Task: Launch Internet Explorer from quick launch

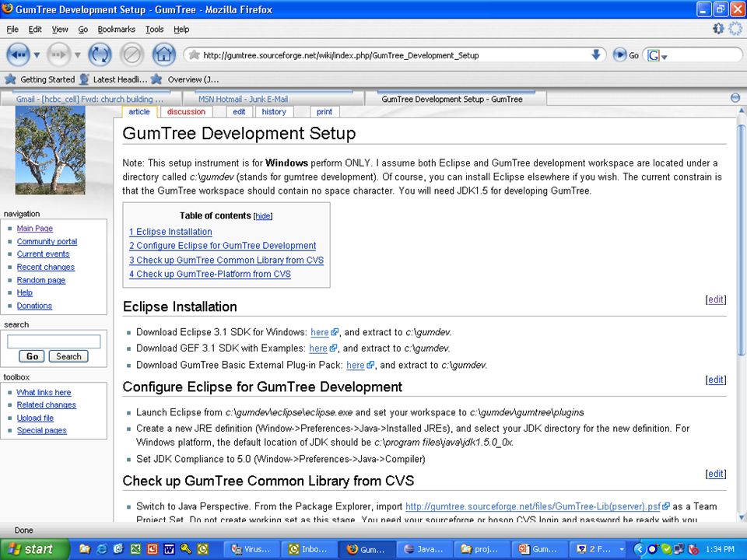Action: point(101,549)
